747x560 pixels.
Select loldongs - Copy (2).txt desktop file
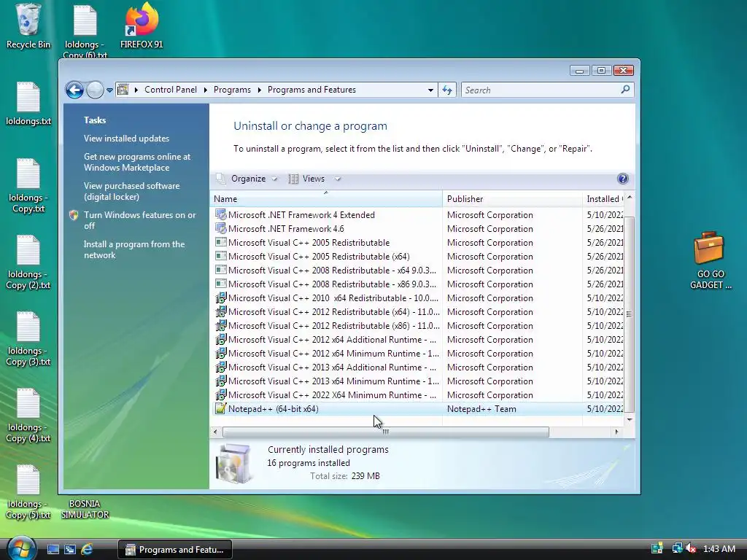click(28, 262)
